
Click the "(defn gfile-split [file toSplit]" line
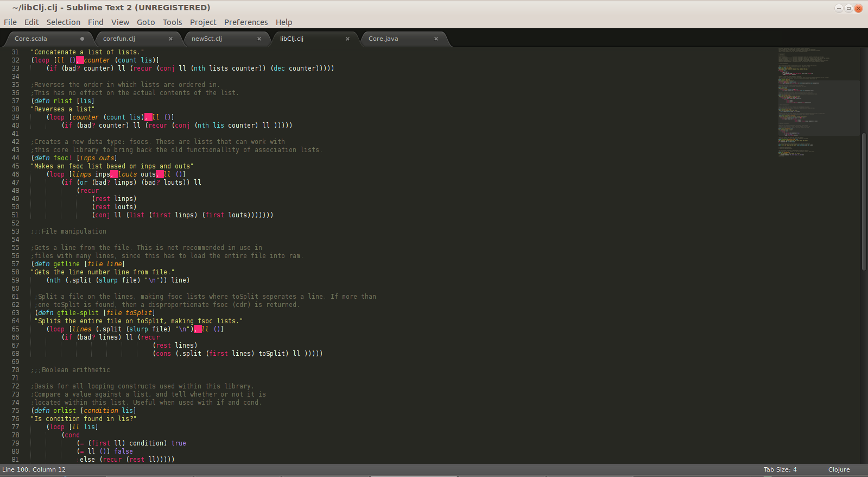[x=95, y=313]
